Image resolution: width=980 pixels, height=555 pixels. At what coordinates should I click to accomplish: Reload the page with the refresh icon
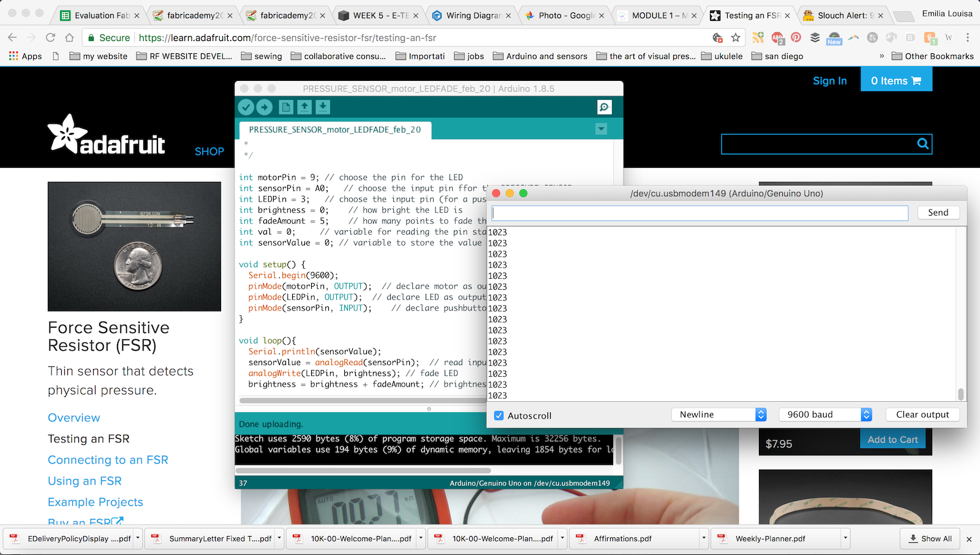tap(50, 37)
